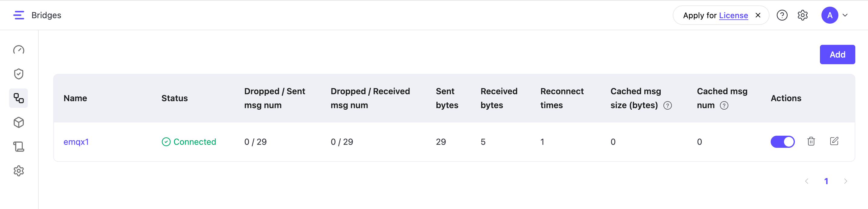
Task: Go to page 1 in pagination
Action: point(826,181)
